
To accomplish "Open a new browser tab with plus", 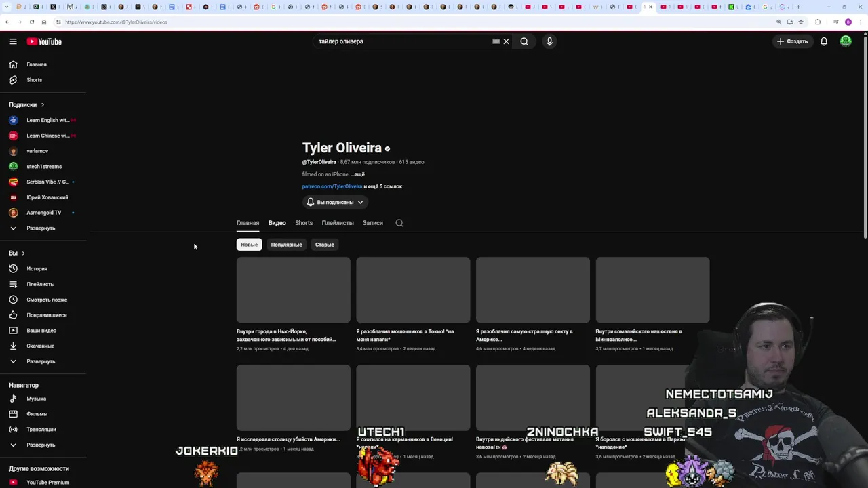I will (798, 7).
